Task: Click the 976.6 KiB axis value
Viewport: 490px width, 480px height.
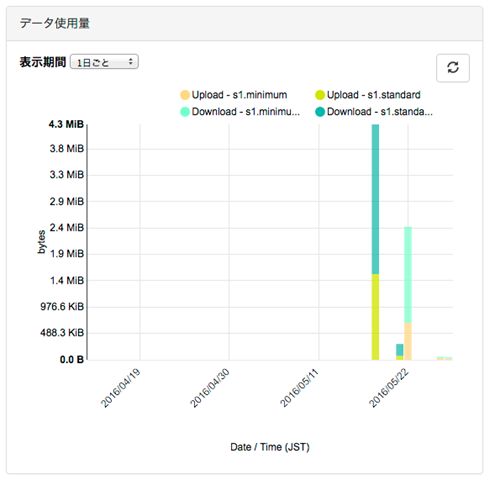Action: [62, 307]
